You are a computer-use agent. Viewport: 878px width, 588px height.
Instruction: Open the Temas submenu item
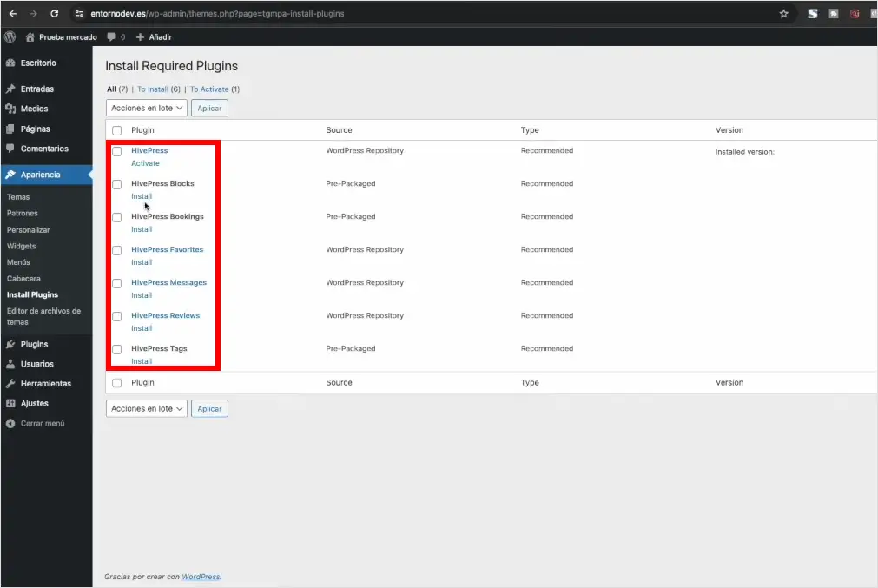click(18, 197)
